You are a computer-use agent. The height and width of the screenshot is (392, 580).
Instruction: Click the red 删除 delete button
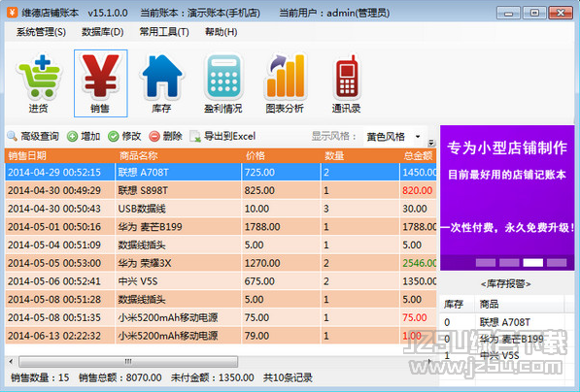166,137
